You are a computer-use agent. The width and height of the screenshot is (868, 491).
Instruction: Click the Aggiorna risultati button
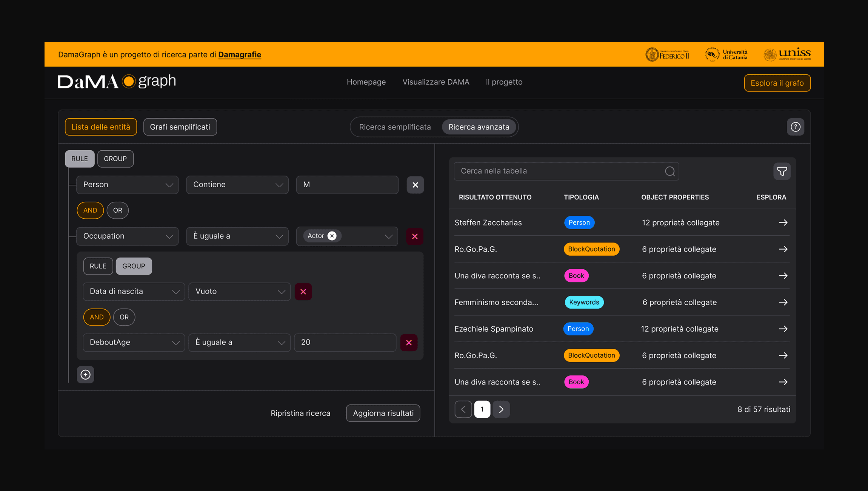[383, 413]
